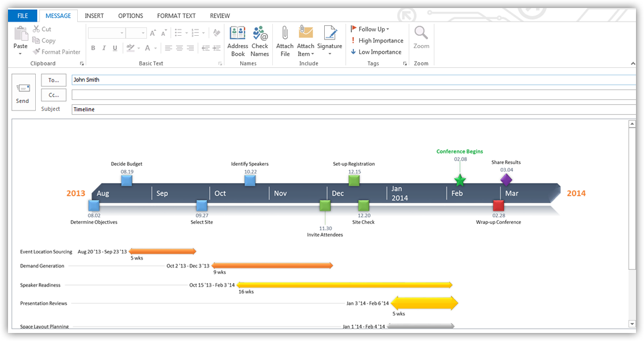Toggle High Importance flag
The height and width of the screenshot is (341, 644).
(x=377, y=41)
